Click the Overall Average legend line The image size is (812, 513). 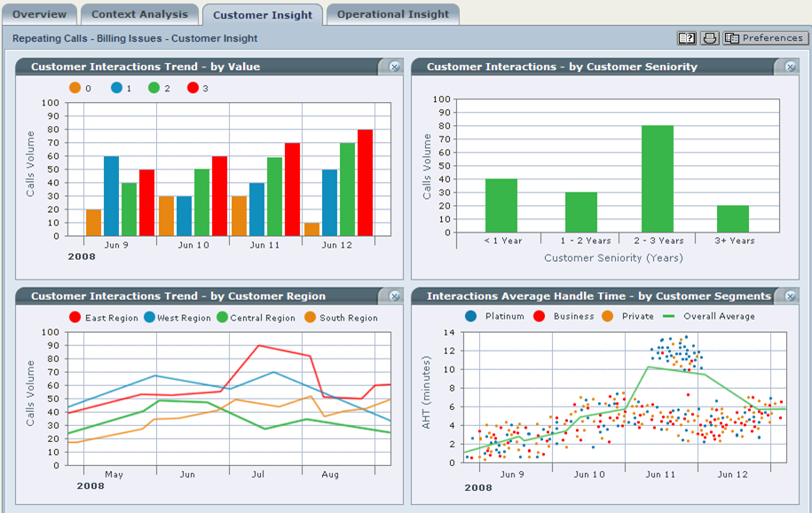[x=668, y=316]
